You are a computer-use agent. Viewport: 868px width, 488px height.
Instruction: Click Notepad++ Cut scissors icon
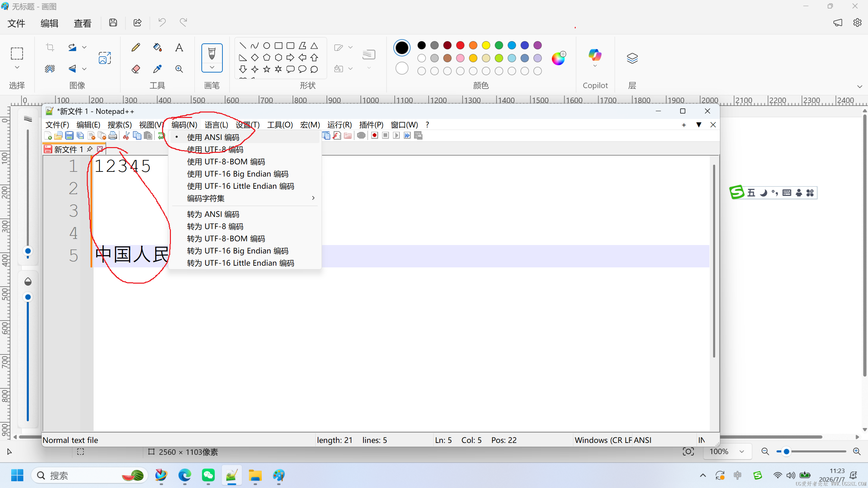pos(126,136)
